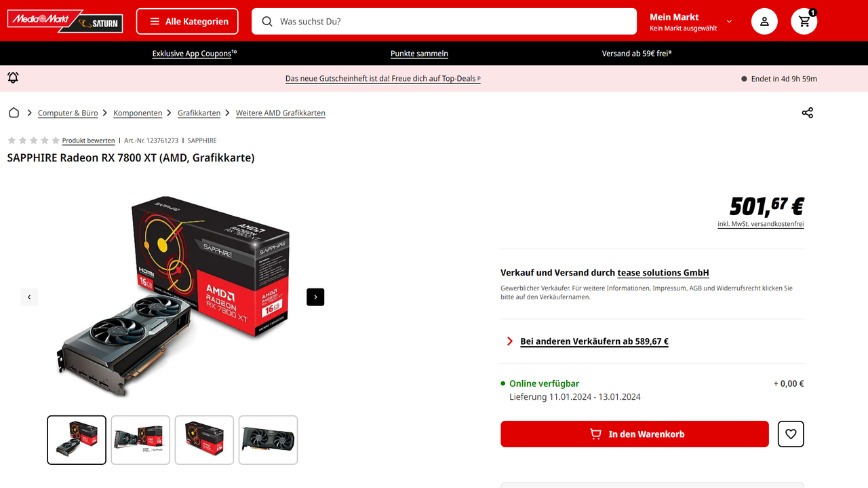
Task: Open the user account icon
Action: point(764,22)
